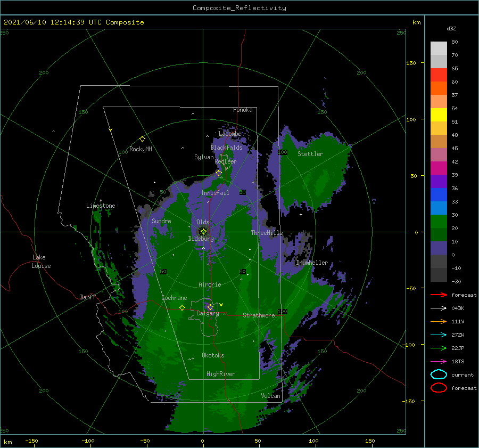The height and width of the screenshot is (448, 479).
Task: Click the white plus marker south of Stettler echo
Action: (x=301, y=214)
